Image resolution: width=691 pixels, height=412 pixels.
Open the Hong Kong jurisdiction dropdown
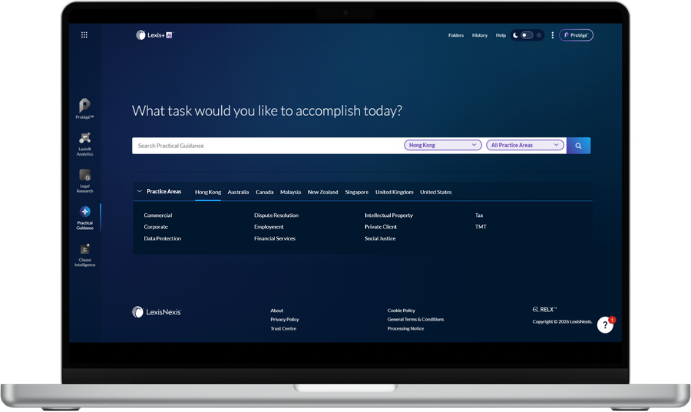point(442,145)
